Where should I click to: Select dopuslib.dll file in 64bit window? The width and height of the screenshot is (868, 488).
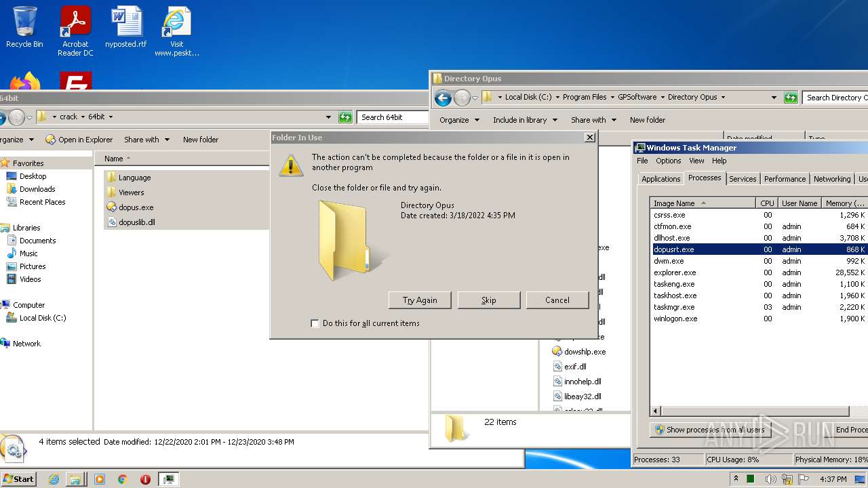click(x=136, y=222)
